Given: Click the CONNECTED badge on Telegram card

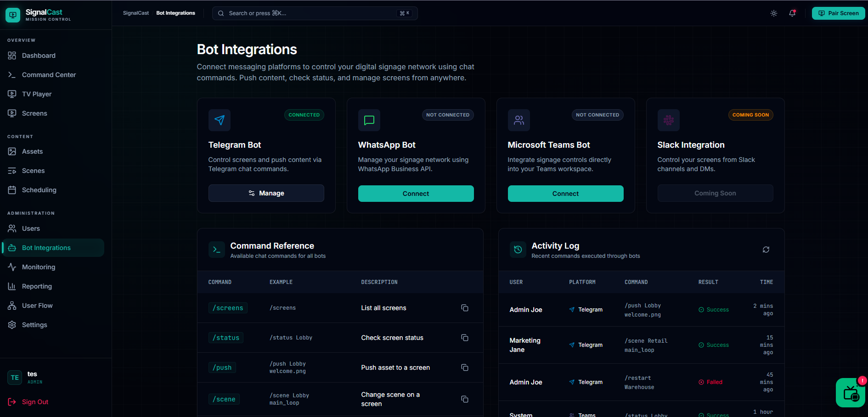Looking at the screenshot, I should click(304, 115).
